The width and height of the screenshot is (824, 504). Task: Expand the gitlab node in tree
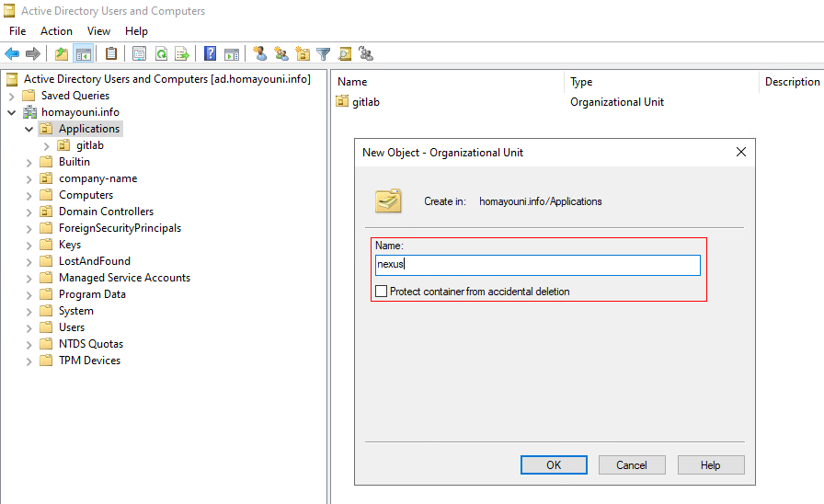tap(46, 146)
